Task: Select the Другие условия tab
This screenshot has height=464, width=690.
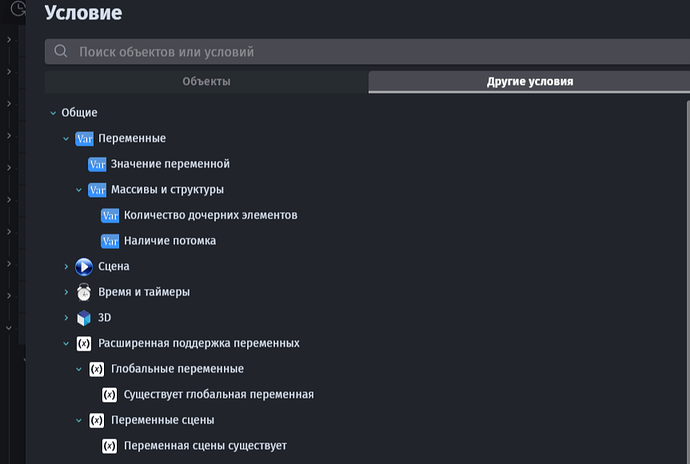Action: click(x=529, y=82)
